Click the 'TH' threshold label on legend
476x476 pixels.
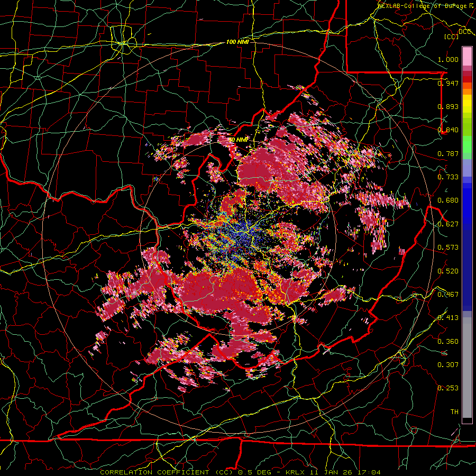pos(454,411)
